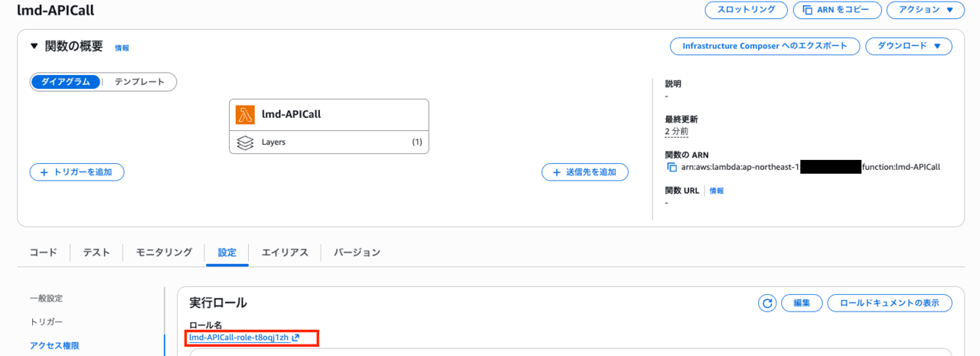Click the トリガーを追加 button

(x=77, y=172)
